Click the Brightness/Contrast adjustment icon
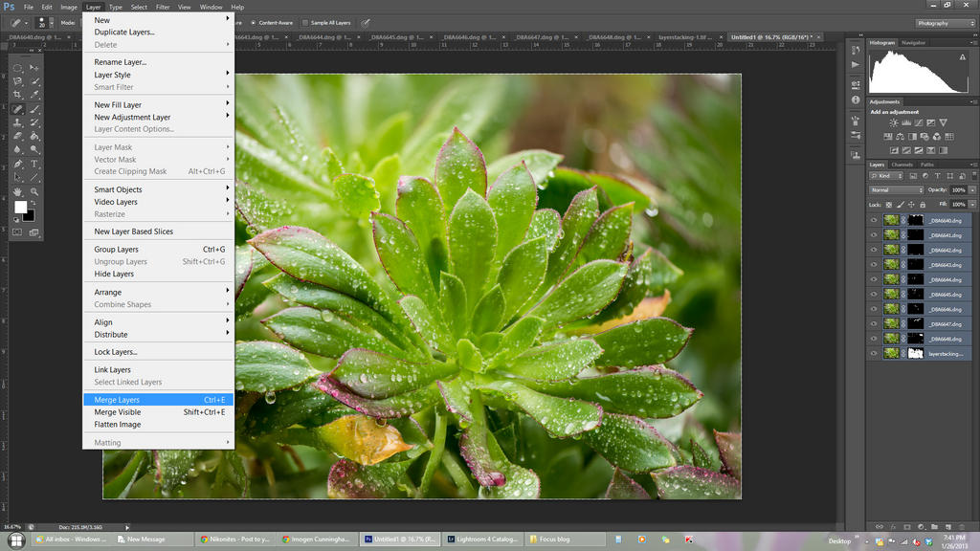The height and width of the screenshot is (551, 980). pyautogui.click(x=894, y=122)
